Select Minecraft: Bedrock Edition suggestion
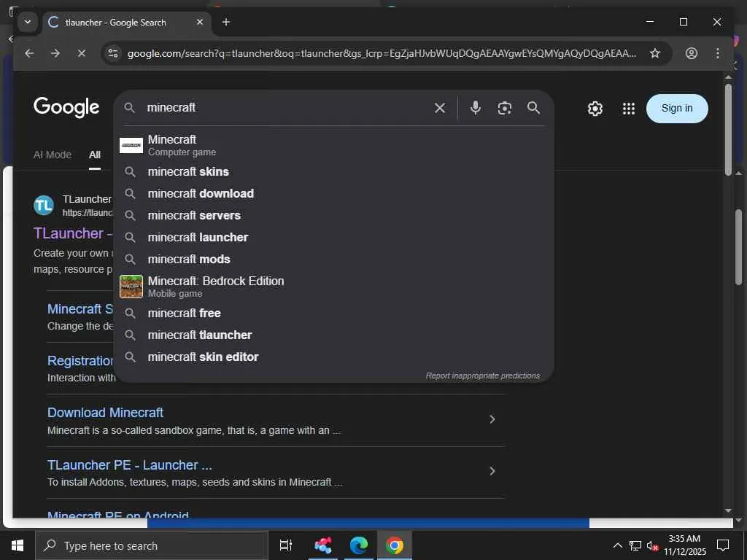The height and width of the screenshot is (560, 747). [x=333, y=287]
